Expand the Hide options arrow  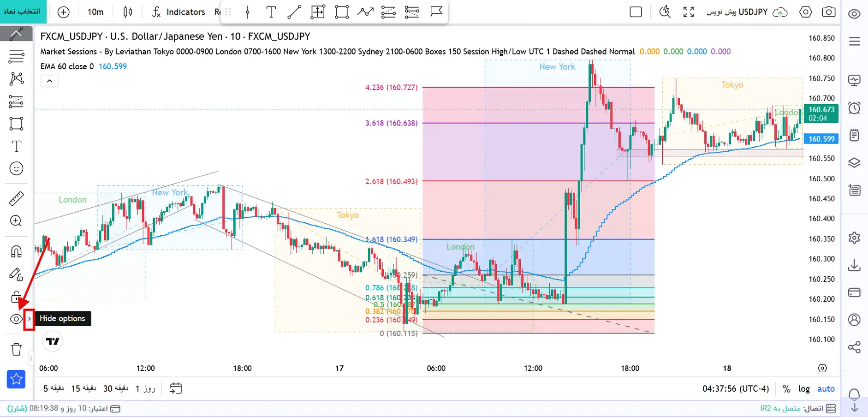click(x=29, y=319)
